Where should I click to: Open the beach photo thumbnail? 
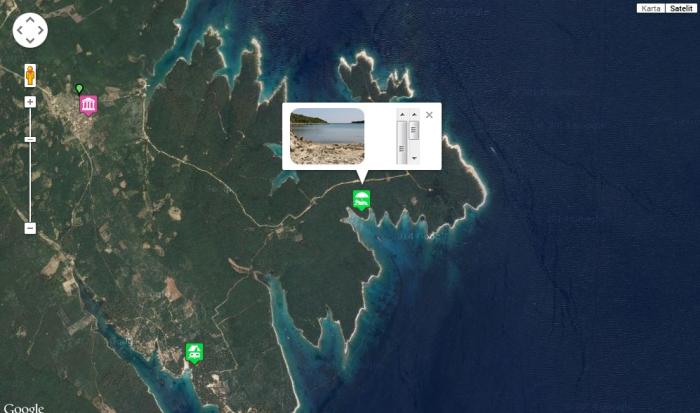coord(327,136)
